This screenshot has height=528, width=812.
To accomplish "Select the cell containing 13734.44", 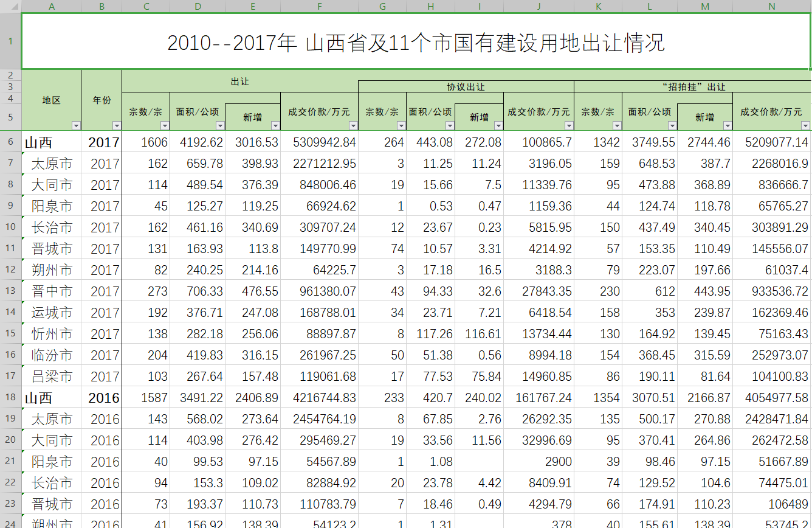I will 538,334.
